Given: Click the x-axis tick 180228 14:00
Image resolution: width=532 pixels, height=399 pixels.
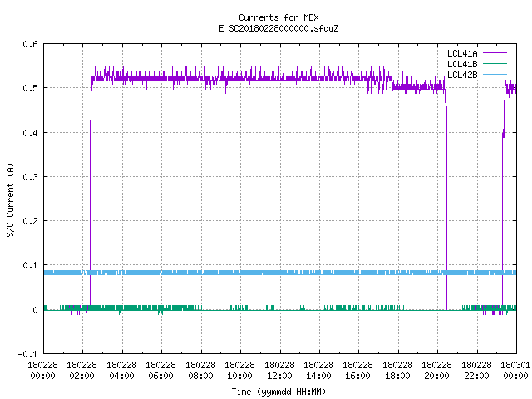Looking at the screenshot, I should tap(318, 371).
